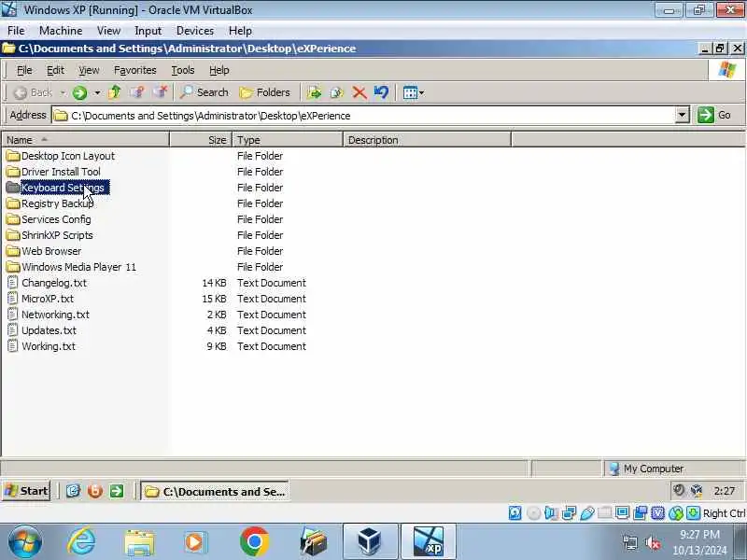The width and height of the screenshot is (747, 560).
Task: Open Search in the Explorer toolbar
Action: pyautogui.click(x=204, y=92)
